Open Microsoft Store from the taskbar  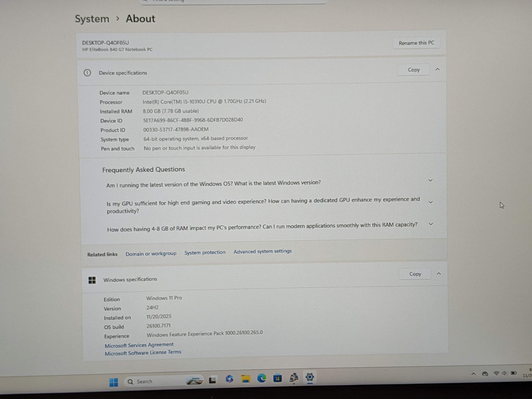pos(277,378)
